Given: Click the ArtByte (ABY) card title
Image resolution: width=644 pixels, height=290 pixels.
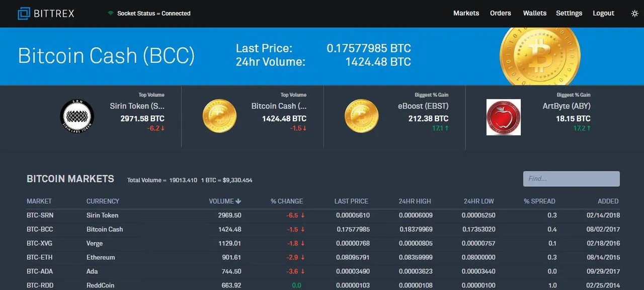Looking at the screenshot, I should [567, 106].
